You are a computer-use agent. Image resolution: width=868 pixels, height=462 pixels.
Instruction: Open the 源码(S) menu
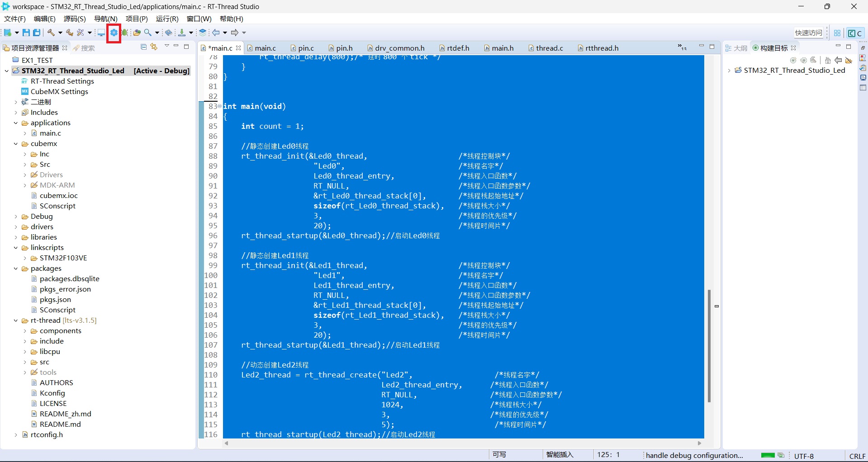[75, 19]
